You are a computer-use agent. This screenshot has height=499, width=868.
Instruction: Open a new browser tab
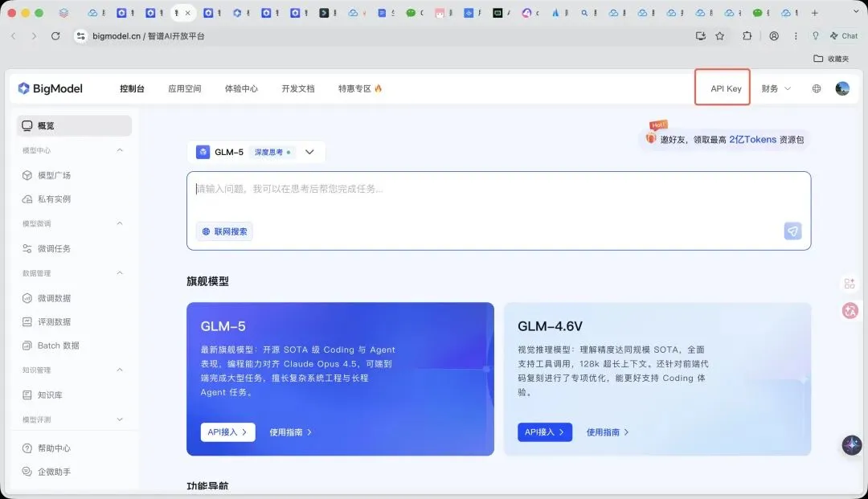click(x=814, y=13)
